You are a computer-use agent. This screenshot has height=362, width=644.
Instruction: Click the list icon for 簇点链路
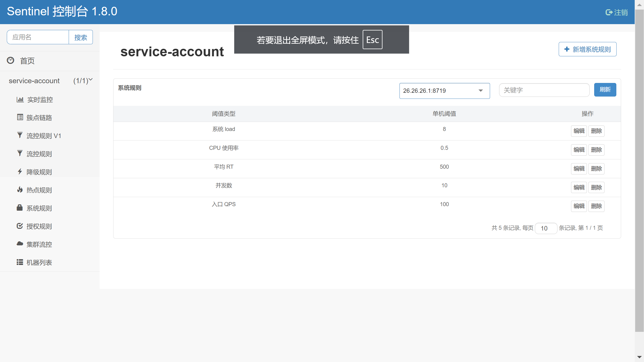[x=20, y=117]
